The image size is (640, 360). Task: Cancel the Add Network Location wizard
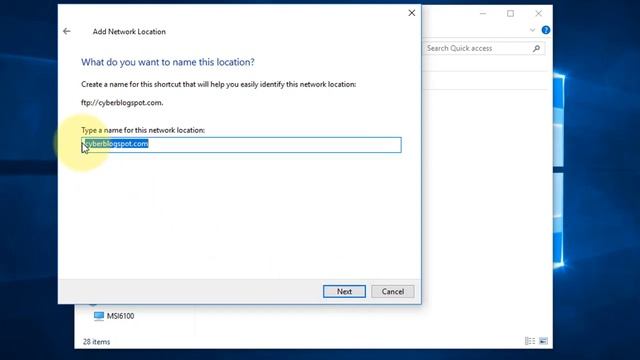[x=393, y=291]
